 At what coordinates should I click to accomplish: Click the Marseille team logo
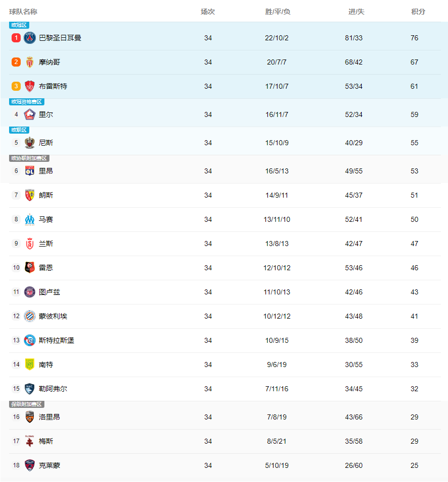(30, 219)
